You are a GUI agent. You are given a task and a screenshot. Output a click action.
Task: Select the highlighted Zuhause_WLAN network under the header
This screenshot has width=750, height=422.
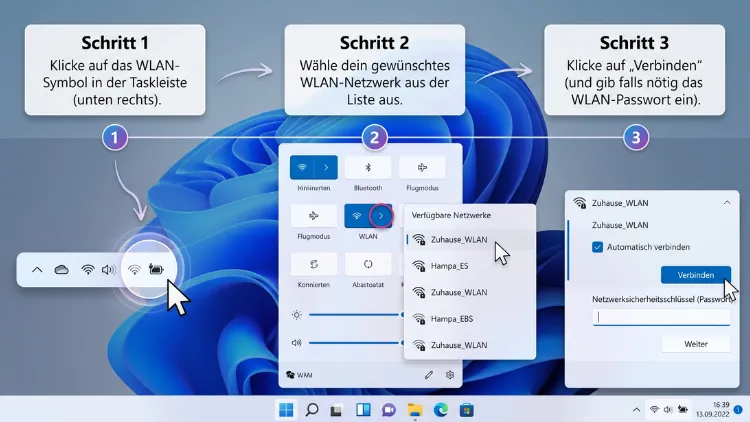point(470,240)
